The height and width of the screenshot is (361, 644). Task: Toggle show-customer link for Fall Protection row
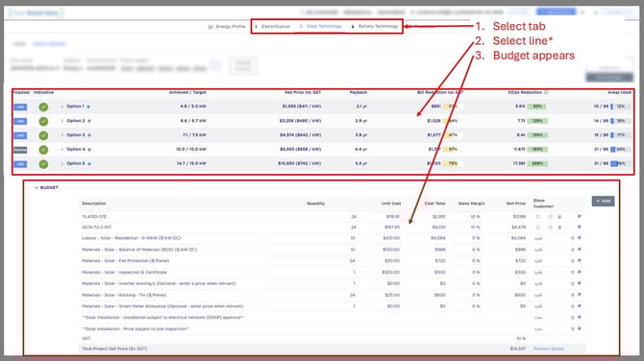pos(538,261)
